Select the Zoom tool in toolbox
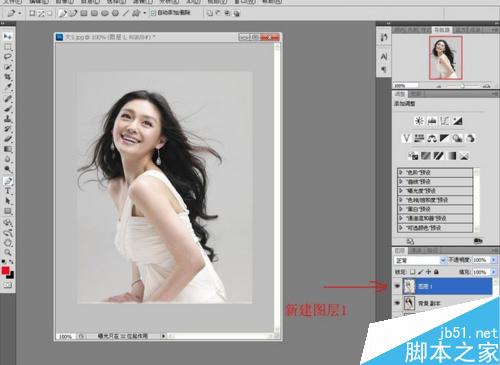Image resolution: width=500 pixels, height=365 pixels. (7, 252)
